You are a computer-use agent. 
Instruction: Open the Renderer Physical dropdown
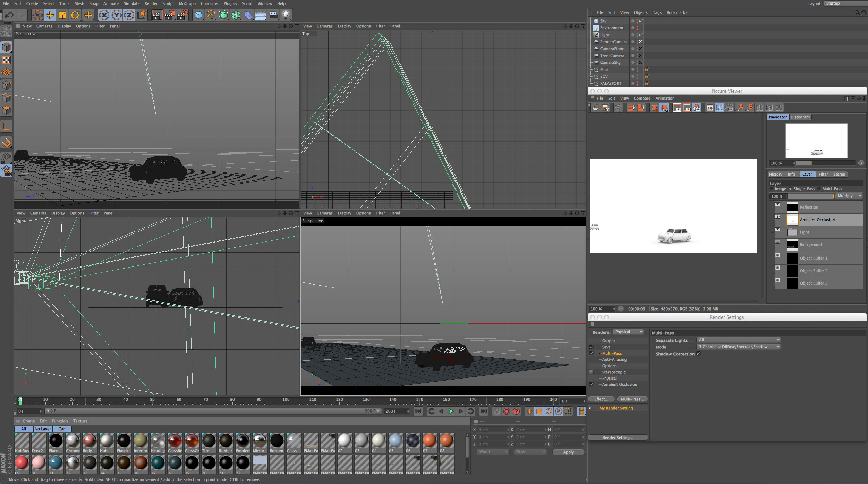[x=628, y=332]
